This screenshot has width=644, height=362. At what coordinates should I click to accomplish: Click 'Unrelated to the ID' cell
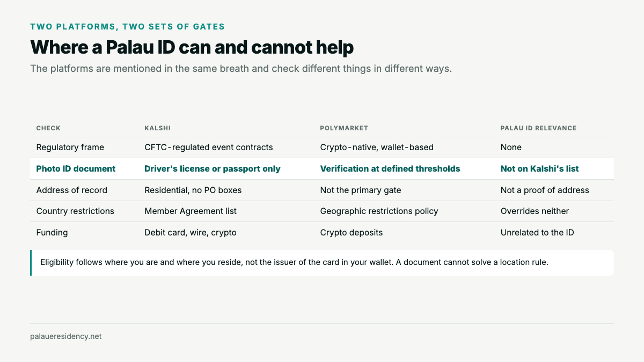(537, 232)
